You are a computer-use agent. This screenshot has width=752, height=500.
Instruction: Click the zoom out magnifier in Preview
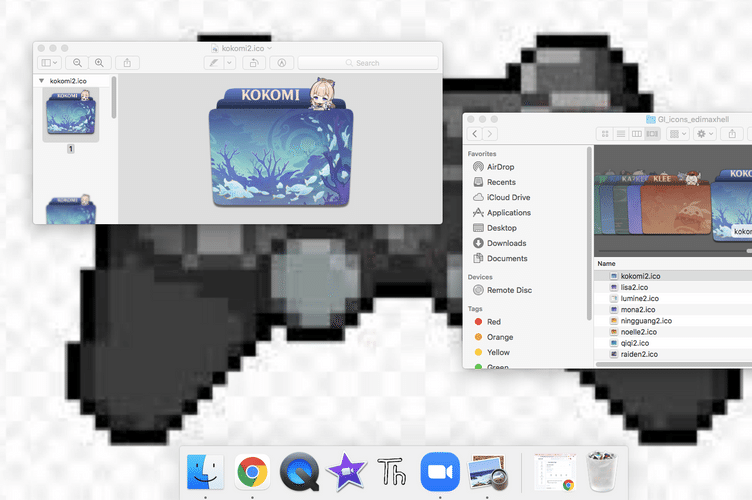pos(78,62)
